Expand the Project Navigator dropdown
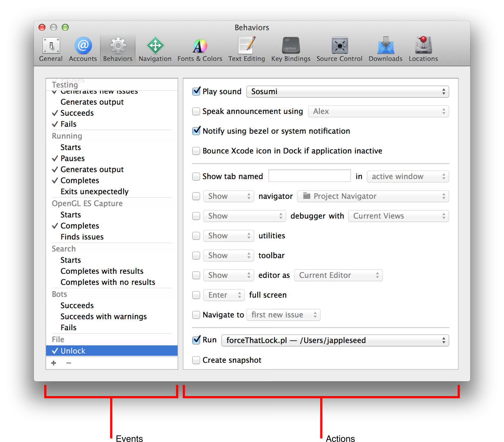 tap(373, 196)
